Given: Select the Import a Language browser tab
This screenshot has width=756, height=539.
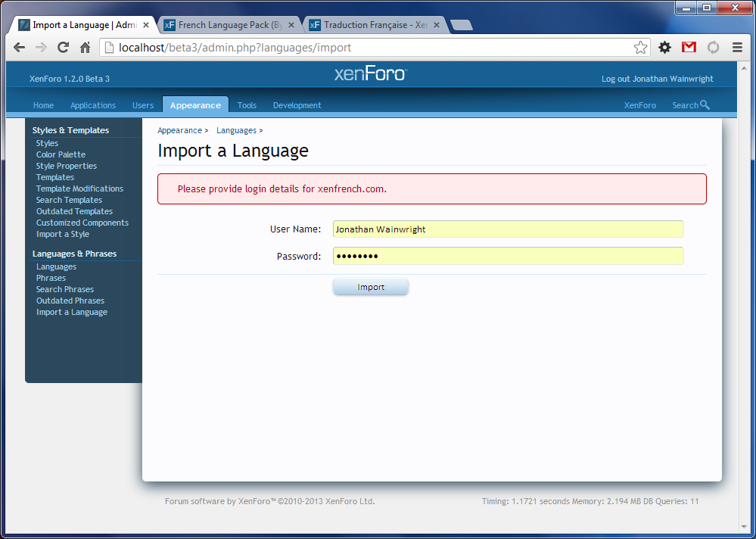Looking at the screenshot, I should 82,25.
